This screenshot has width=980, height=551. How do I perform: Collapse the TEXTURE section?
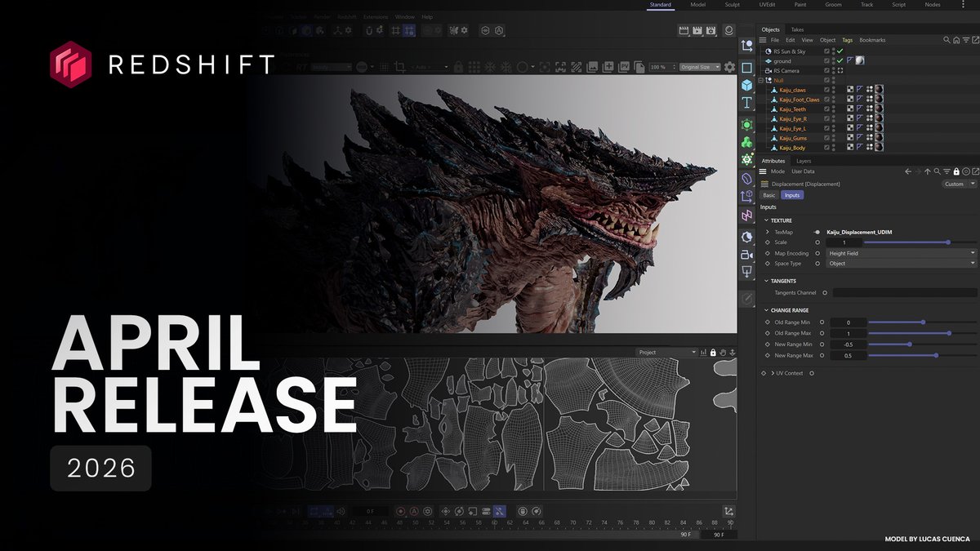(767, 220)
